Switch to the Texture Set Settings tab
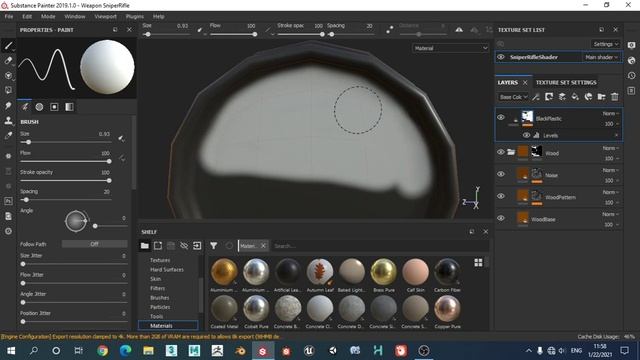640x360 pixels. pos(566,82)
